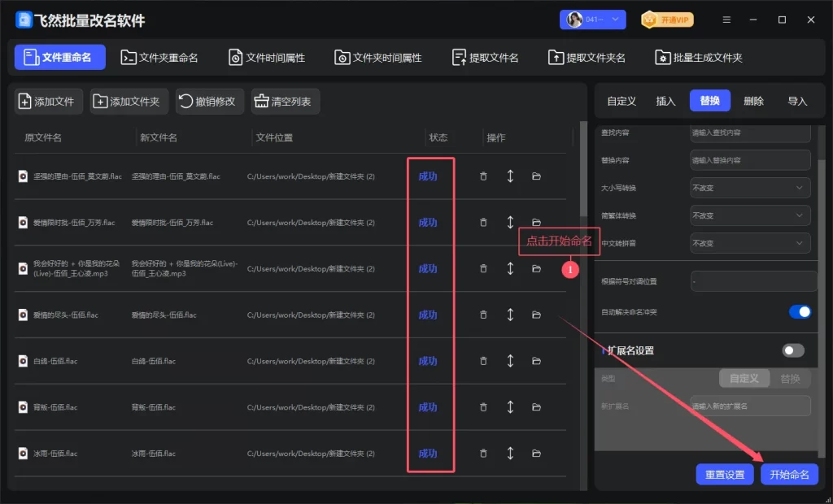Click the reorder arrow for 爱情的尽头-伍佰.flac
Screen dimensions: 833x504
(x=510, y=315)
